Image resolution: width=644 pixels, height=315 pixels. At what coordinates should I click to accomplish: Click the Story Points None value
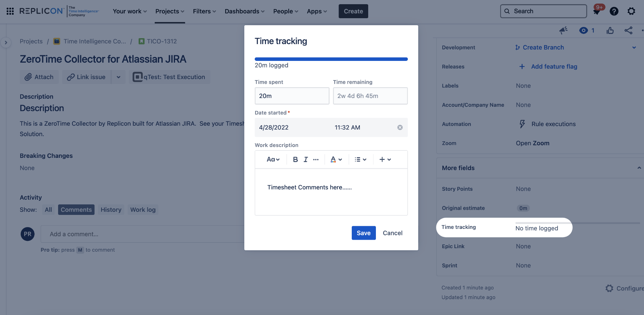coord(523,189)
